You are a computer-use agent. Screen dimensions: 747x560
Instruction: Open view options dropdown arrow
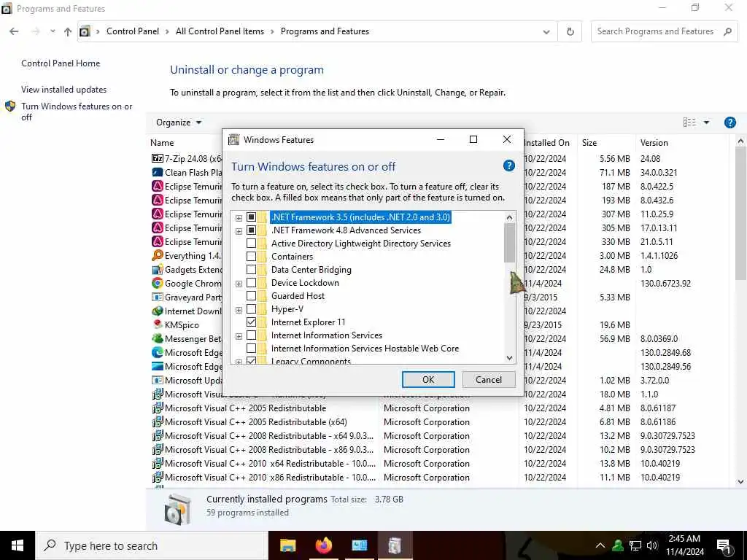pyautogui.click(x=706, y=122)
